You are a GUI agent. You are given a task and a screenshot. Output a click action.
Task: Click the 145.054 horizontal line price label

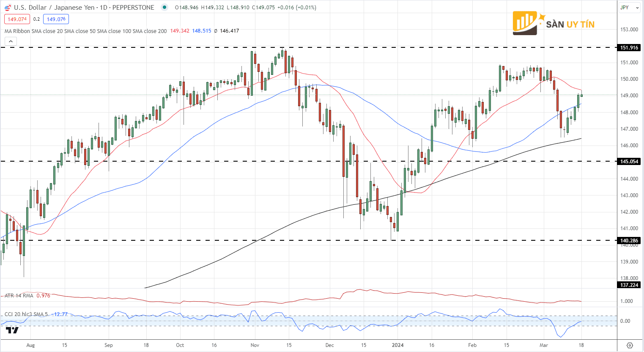coord(629,161)
